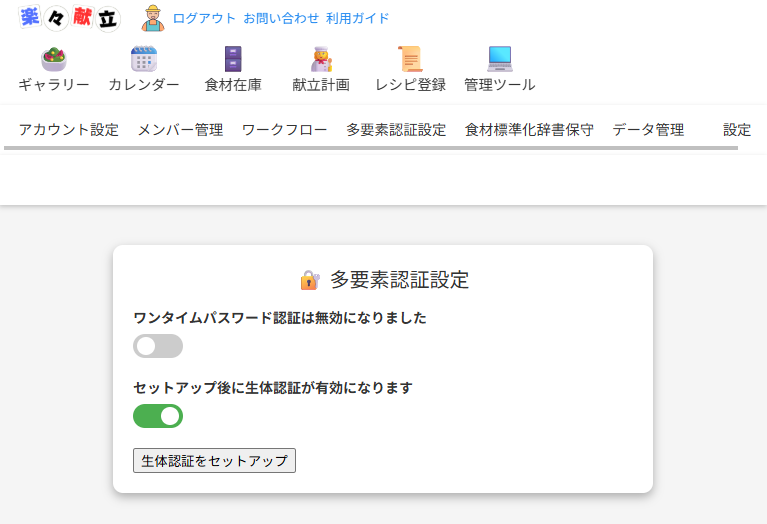The image size is (767, 524).
Task: Open the データ管理 tab
Action: [x=648, y=130]
